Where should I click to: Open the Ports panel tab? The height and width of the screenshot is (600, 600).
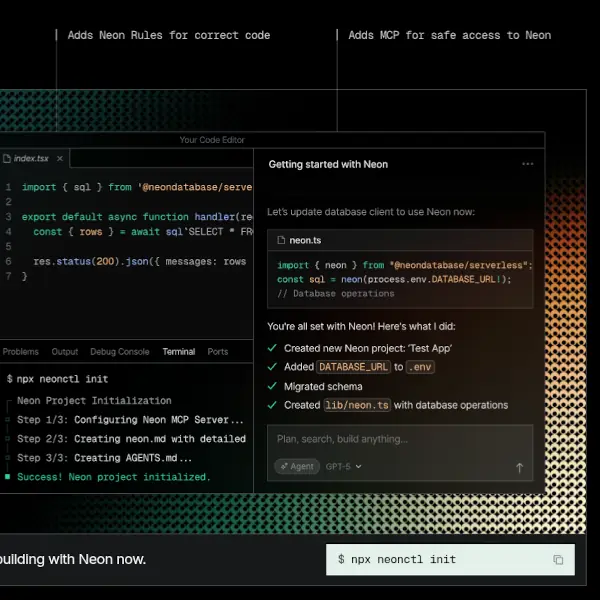pyautogui.click(x=217, y=352)
